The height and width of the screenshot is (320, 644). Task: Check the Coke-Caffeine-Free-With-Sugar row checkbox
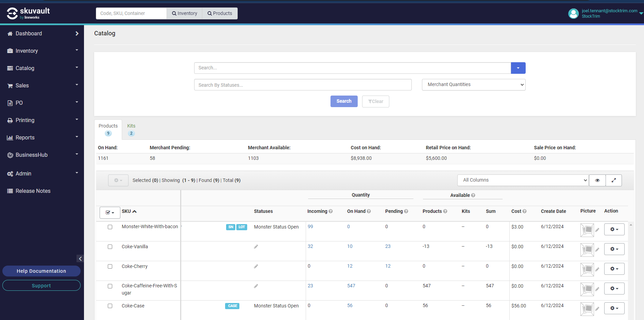tap(110, 286)
